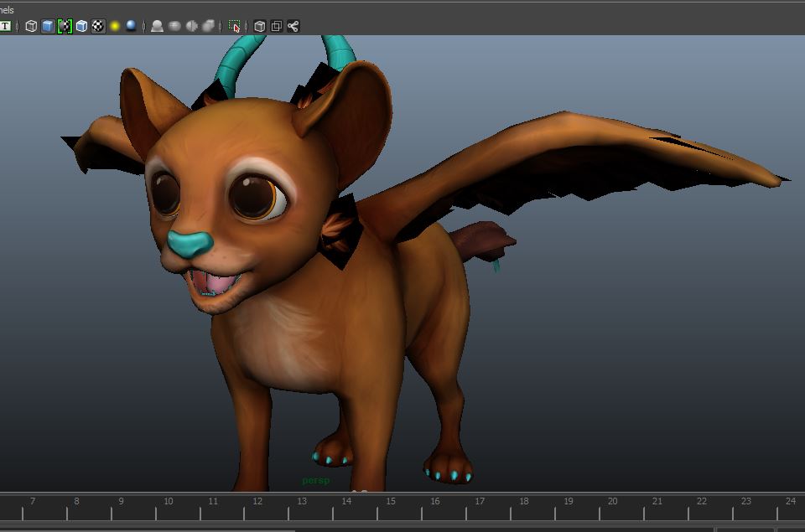This screenshot has height=532, width=805.
Task: Toggle Motion Blur in viewport
Action: 174,26
